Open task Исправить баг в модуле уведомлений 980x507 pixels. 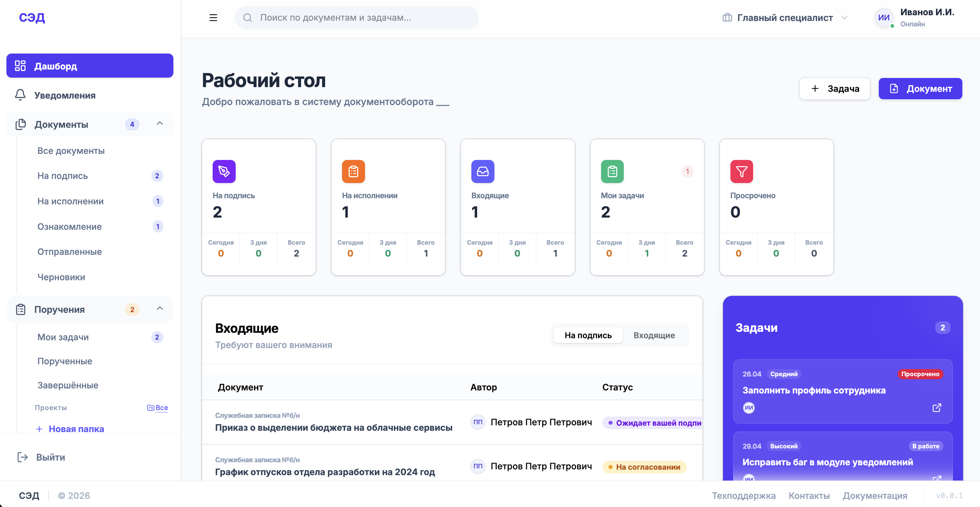(827, 462)
